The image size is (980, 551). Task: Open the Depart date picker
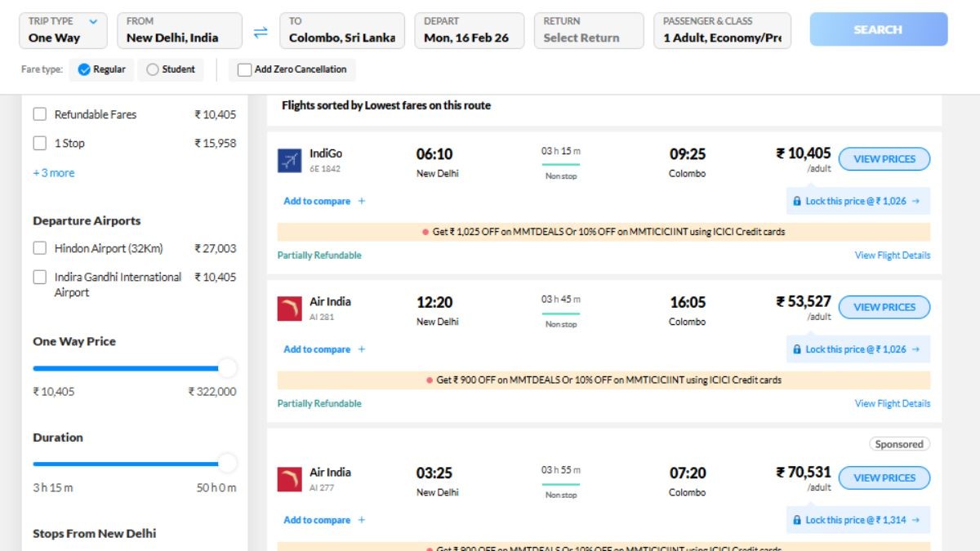pos(469,30)
